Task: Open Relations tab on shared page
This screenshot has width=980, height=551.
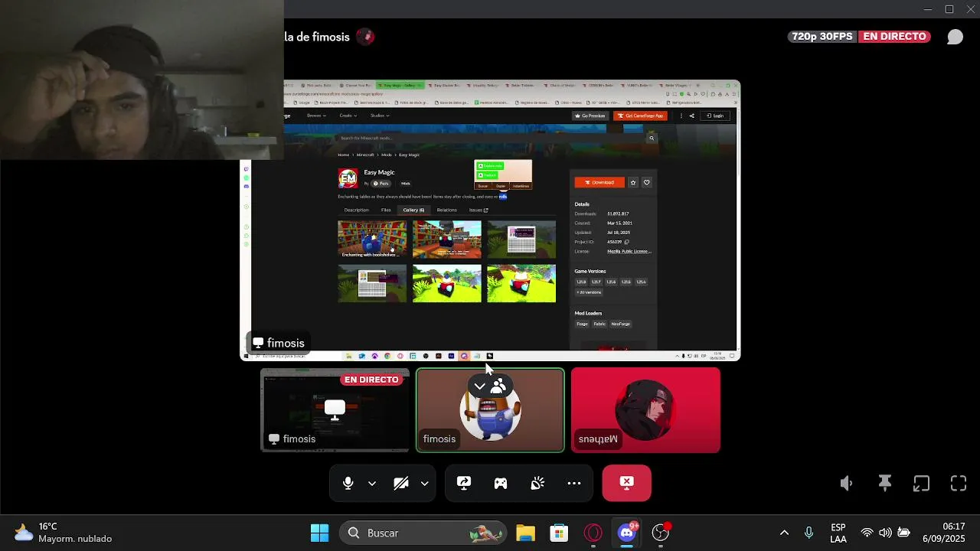Action: coord(446,210)
